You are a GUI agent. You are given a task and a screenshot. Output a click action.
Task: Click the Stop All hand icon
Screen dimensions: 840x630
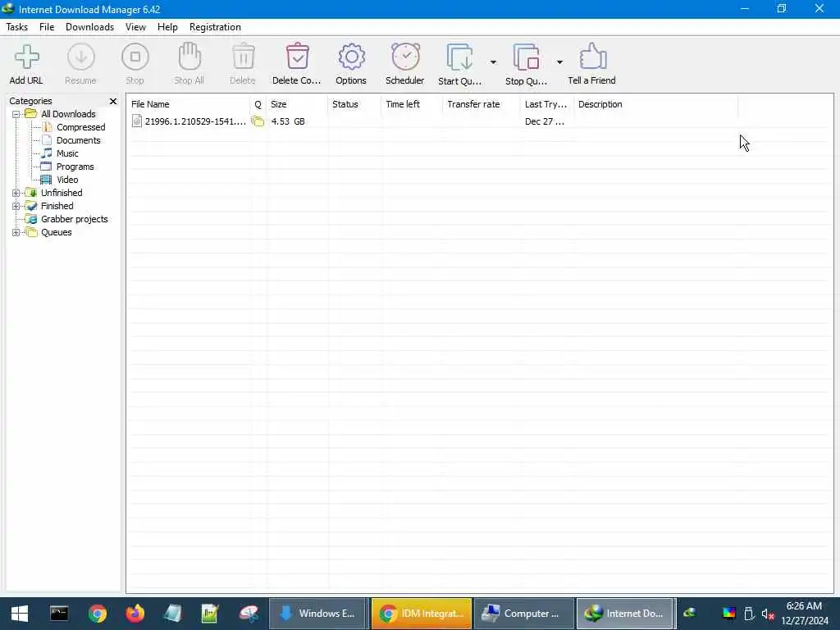pyautogui.click(x=189, y=57)
